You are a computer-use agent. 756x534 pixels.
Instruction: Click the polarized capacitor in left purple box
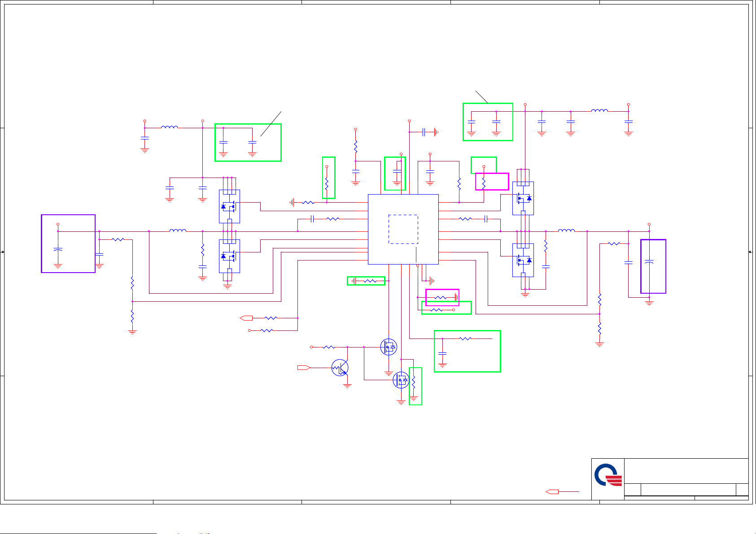[58, 250]
